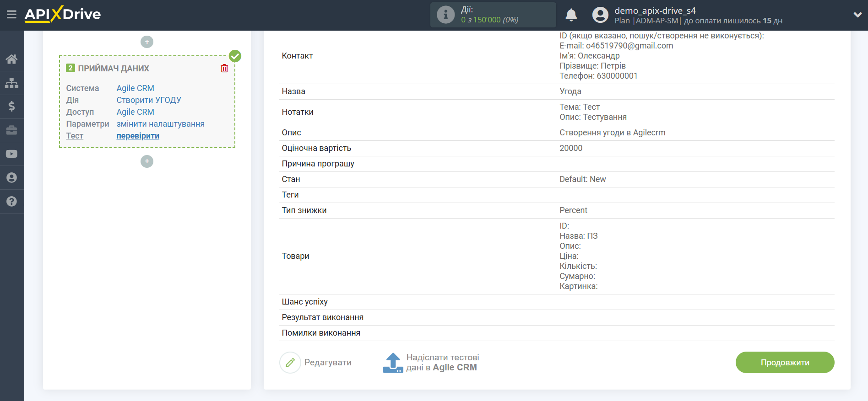868x401 pixels.
Task: Open the briefcase sidebar icon
Action: pos(12,130)
